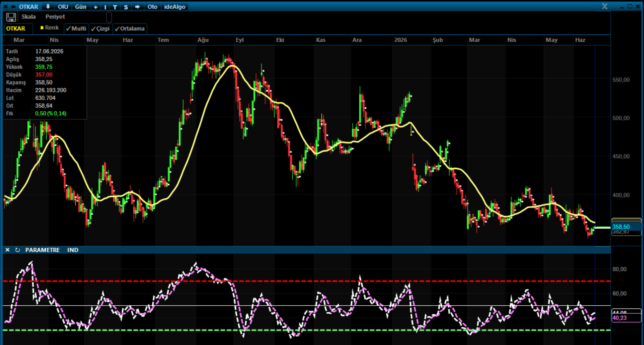Open PARAMETRE in indicator panel
Screen dimensions: 644x345
(42, 250)
